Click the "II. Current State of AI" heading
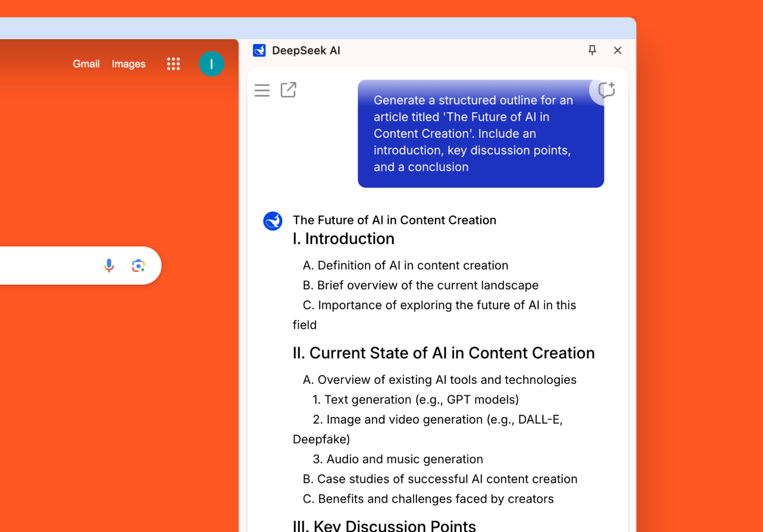 pos(443,353)
